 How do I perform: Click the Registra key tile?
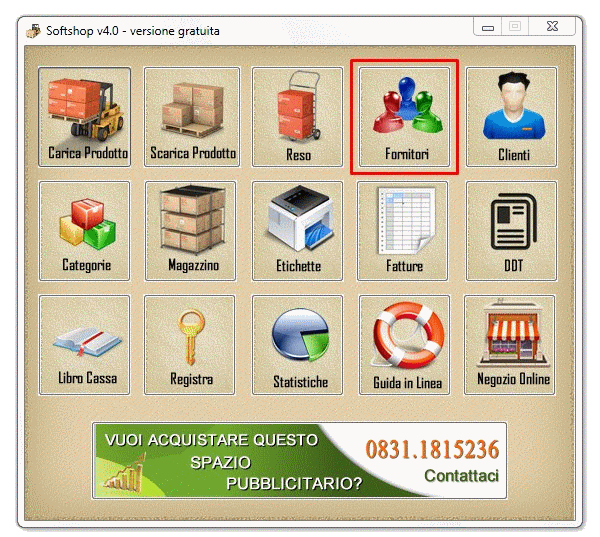point(190,345)
